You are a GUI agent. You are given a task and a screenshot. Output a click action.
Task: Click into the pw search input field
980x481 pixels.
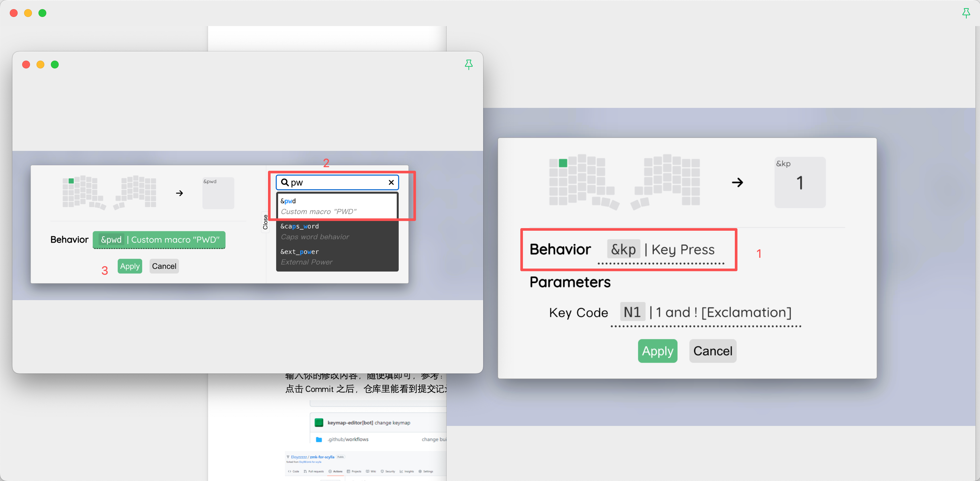(337, 182)
